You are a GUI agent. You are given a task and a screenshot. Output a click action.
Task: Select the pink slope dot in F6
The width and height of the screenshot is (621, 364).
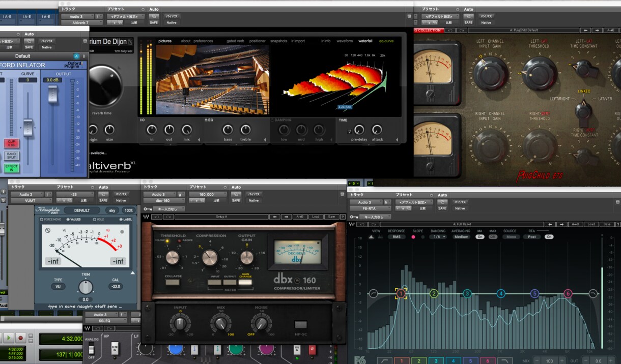tap(413, 237)
